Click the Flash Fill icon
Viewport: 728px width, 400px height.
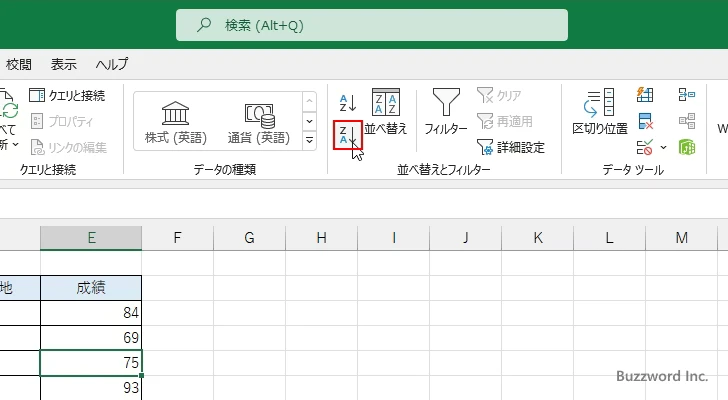pyautogui.click(x=645, y=95)
